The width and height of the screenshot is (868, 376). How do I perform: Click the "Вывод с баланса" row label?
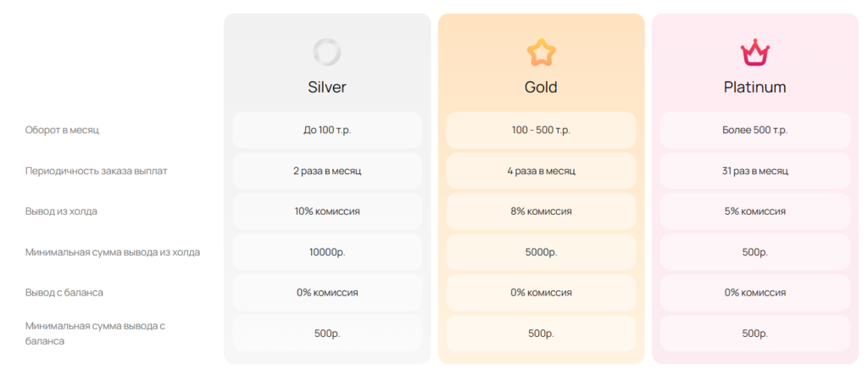[x=64, y=292]
